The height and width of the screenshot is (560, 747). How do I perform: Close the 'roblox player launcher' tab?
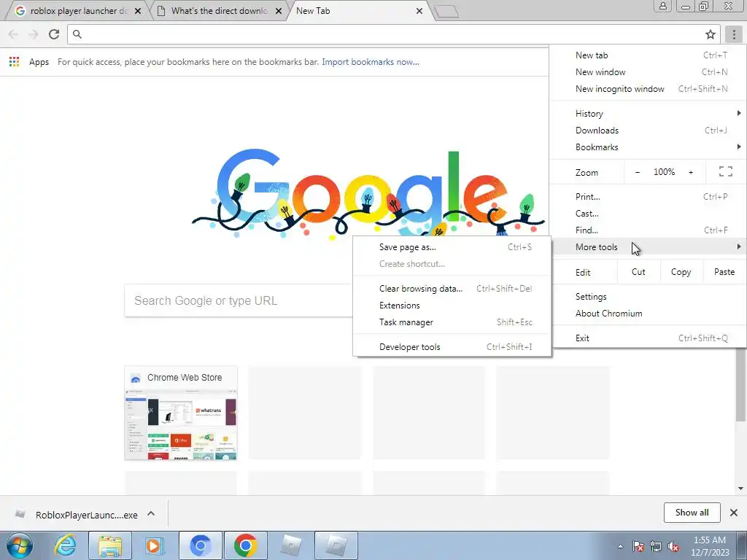point(138,10)
